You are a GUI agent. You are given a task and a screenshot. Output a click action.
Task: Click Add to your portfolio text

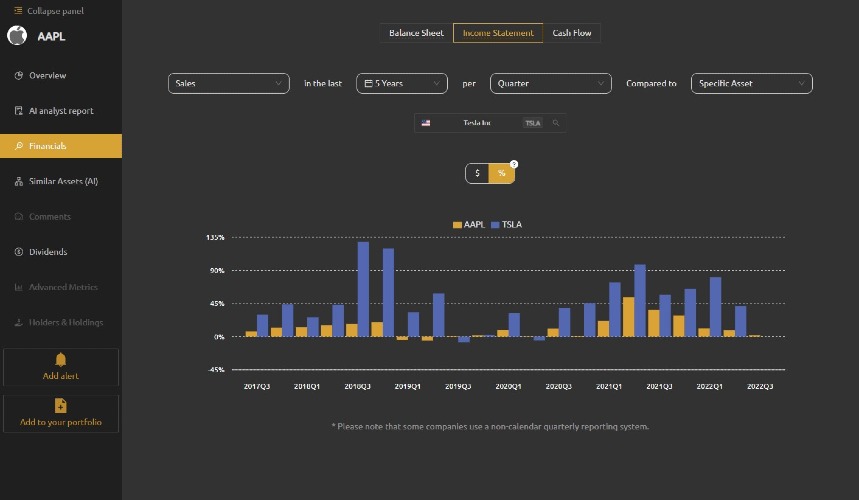[x=61, y=422]
